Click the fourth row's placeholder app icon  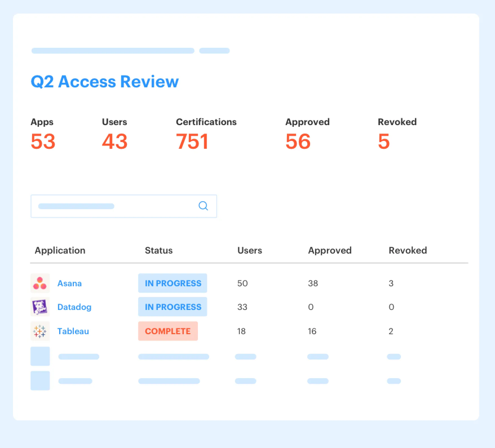pos(40,356)
